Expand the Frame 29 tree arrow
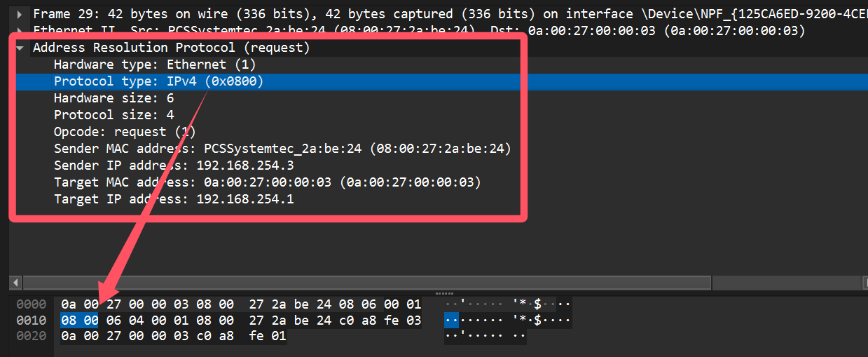The image size is (868, 357). click(x=19, y=13)
